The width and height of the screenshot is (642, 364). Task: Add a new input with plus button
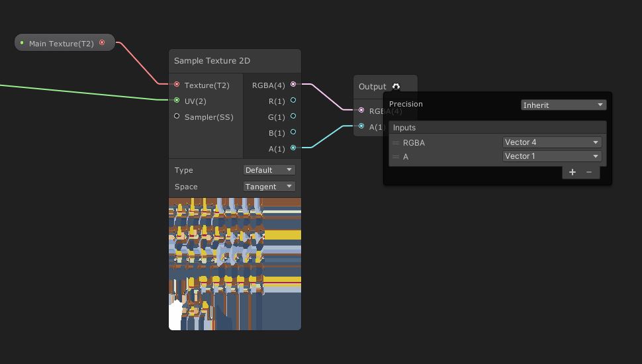click(x=573, y=172)
